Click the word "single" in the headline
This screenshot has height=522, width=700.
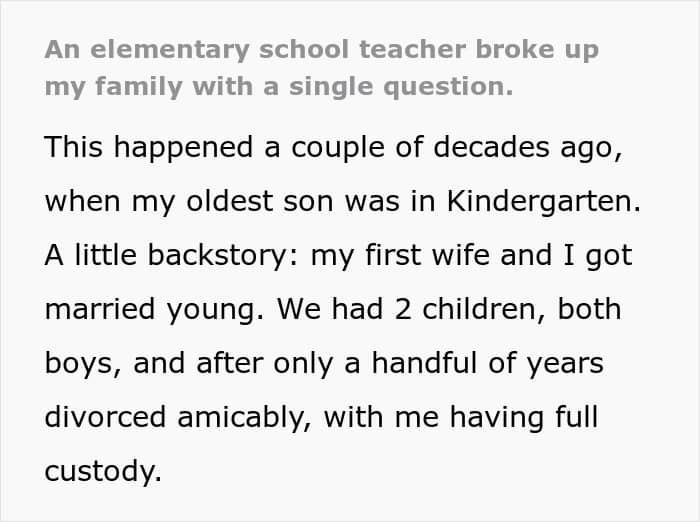click(333, 87)
